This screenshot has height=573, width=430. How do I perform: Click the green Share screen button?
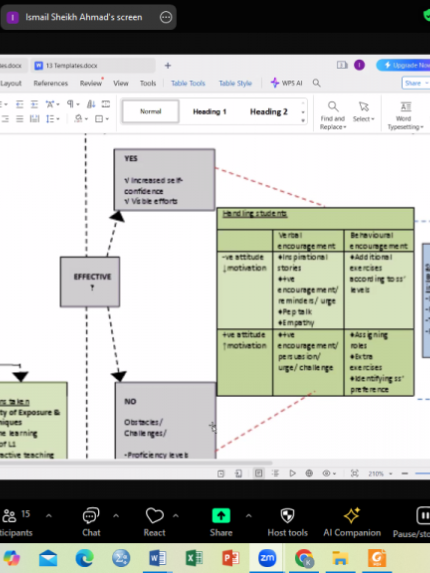[x=221, y=516]
